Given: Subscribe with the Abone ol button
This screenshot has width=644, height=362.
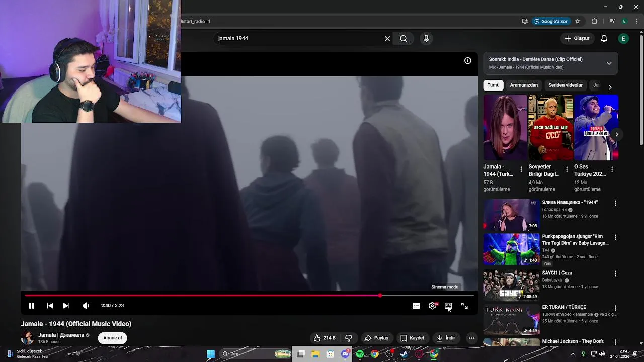Looking at the screenshot, I should pyautogui.click(x=112, y=338).
